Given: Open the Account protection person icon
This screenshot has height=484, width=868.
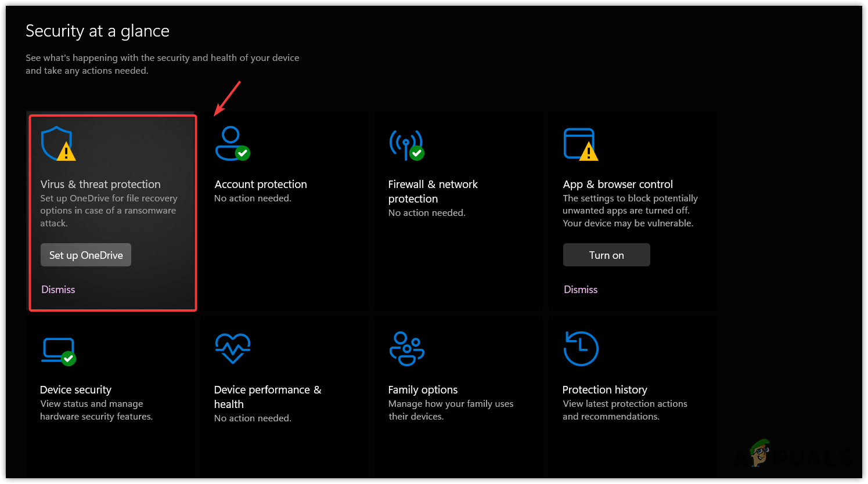Looking at the screenshot, I should tap(231, 143).
